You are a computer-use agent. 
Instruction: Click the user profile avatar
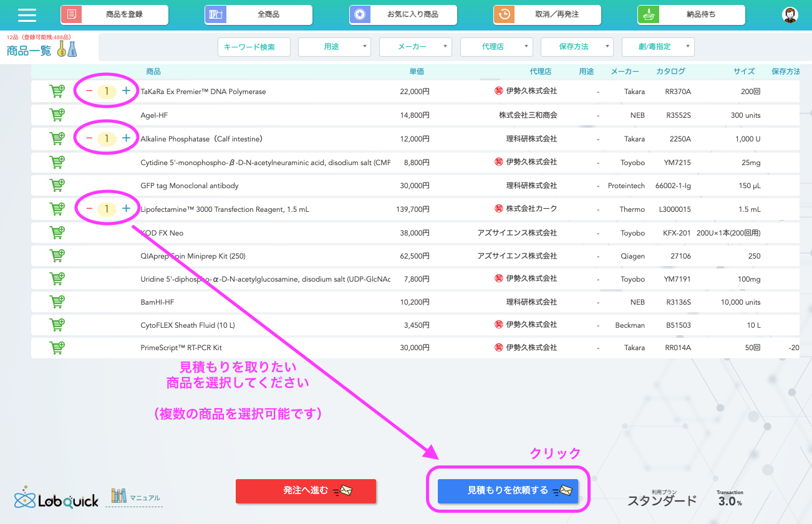tap(790, 15)
